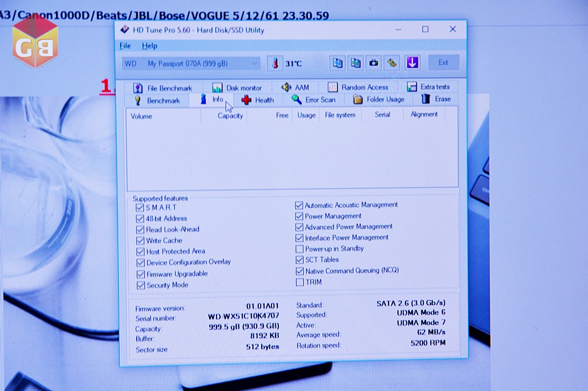Viewport: 588px width, 391px height.
Task: Select the Info tab
Action: 211,100
